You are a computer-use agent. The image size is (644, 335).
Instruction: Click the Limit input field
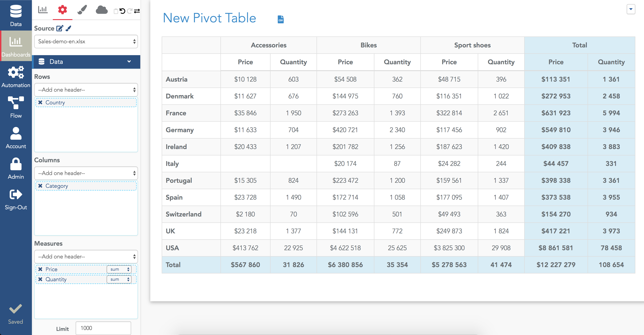pyautogui.click(x=103, y=328)
